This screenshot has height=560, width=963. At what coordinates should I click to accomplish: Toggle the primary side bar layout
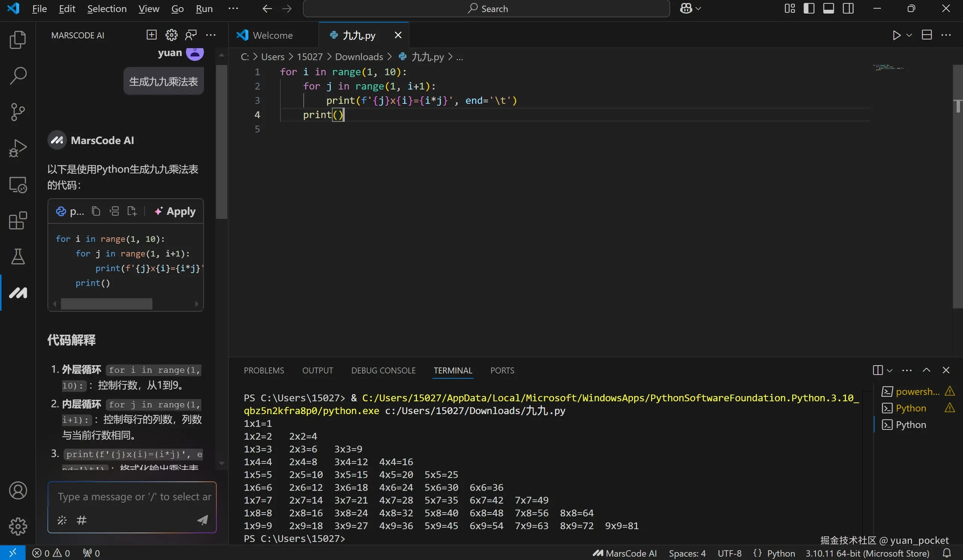[x=809, y=8]
